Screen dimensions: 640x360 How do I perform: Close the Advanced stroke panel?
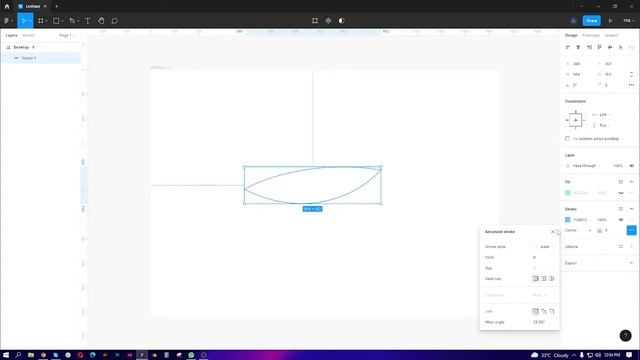553,232
